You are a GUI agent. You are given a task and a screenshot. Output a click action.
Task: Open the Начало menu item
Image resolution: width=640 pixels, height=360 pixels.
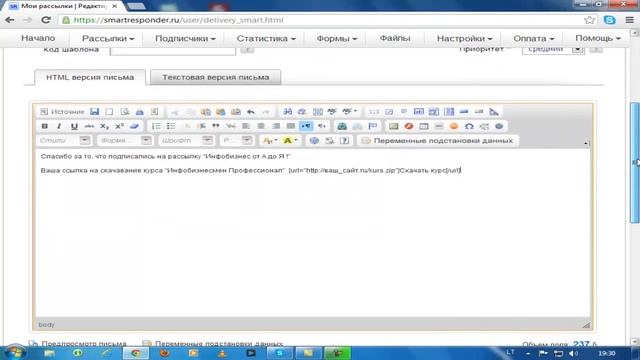point(38,38)
